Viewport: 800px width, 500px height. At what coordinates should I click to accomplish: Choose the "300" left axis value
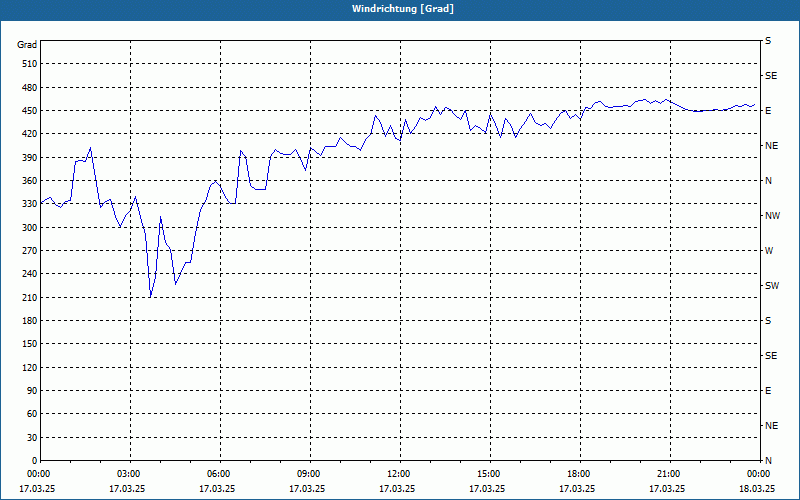[x=30, y=228]
